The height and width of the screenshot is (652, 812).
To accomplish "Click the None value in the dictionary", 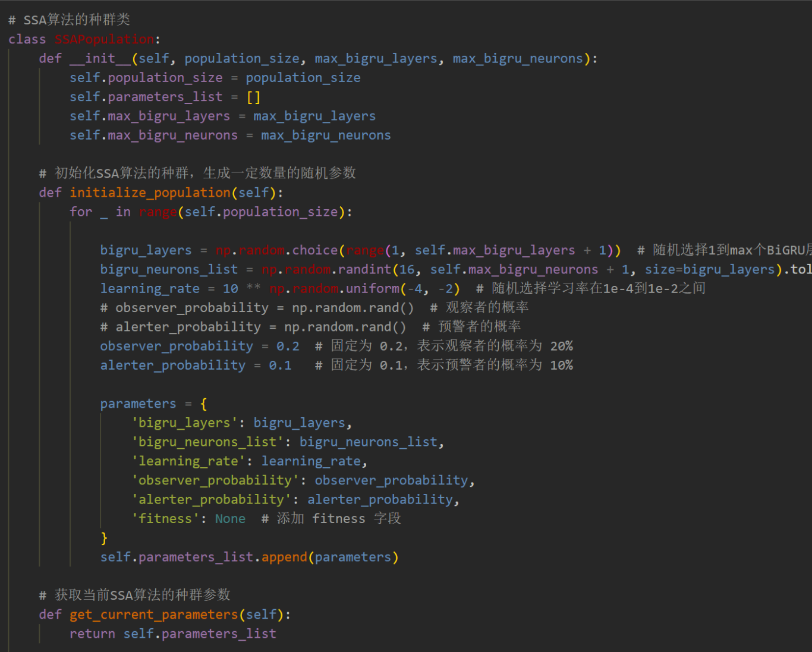I will coord(230,518).
